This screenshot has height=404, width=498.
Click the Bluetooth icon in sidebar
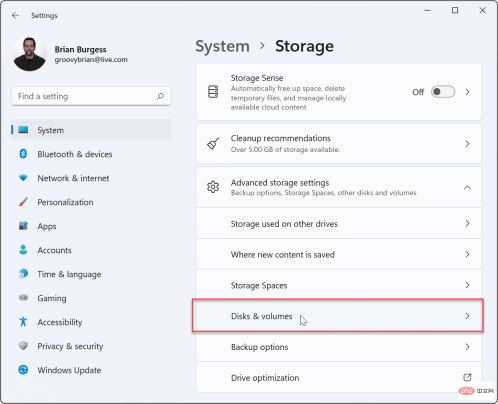(23, 154)
